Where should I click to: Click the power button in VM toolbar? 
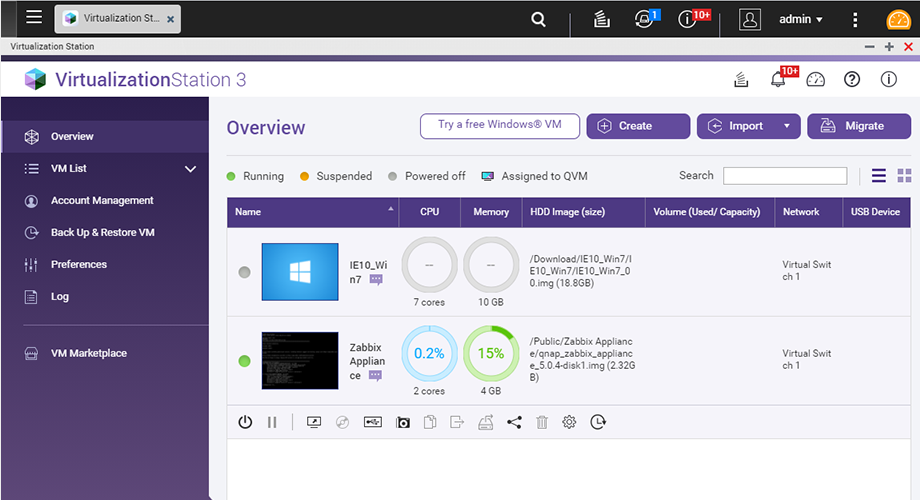(x=245, y=422)
